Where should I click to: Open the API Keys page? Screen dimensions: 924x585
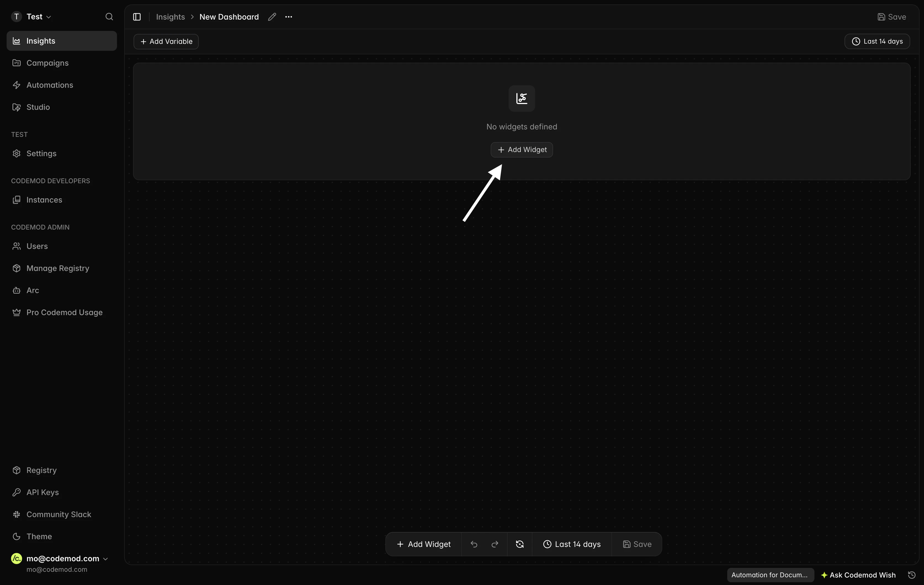(62, 492)
